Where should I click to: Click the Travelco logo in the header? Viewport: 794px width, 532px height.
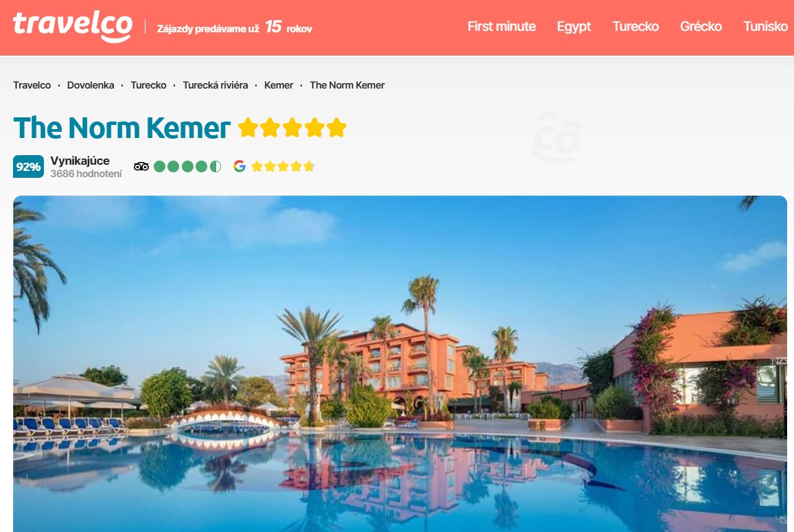pos(73,27)
